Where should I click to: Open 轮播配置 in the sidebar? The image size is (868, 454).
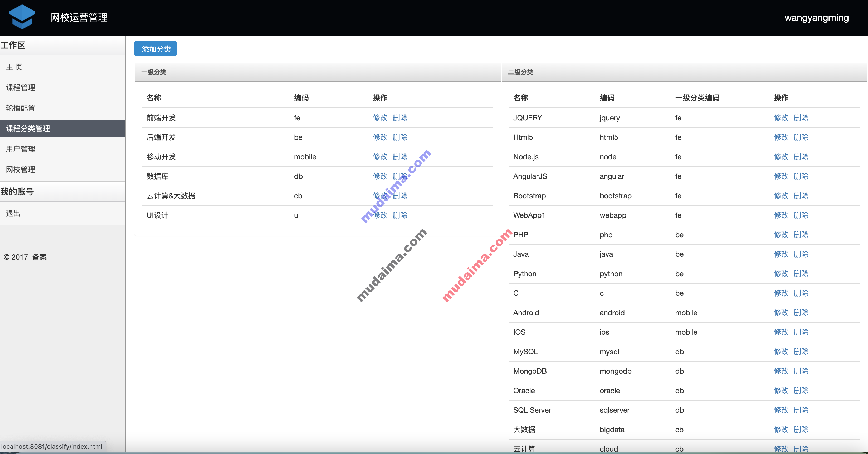[x=21, y=108]
